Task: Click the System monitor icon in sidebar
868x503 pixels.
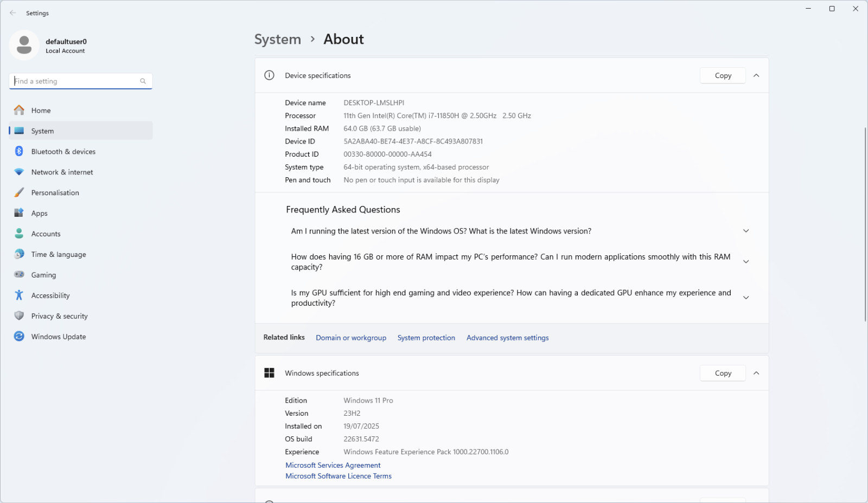Action: coord(19,131)
